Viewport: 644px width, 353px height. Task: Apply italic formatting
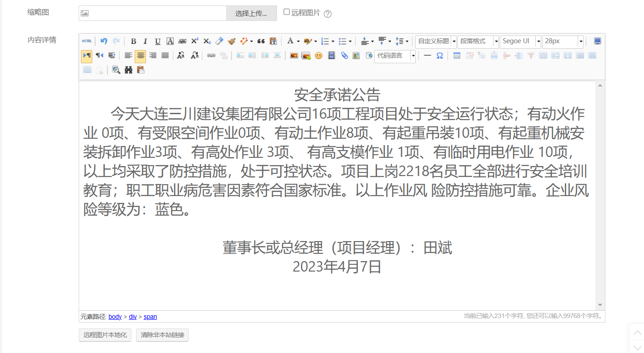pos(146,41)
